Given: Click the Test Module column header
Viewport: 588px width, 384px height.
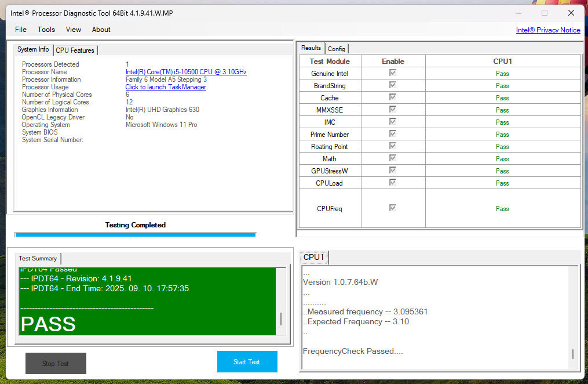Looking at the screenshot, I should (x=330, y=61).
